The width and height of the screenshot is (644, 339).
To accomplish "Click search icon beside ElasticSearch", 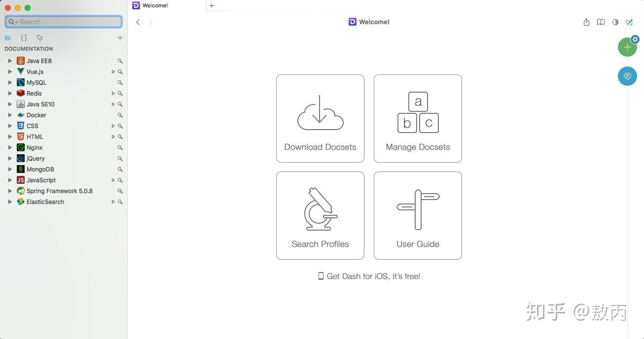I will point(120,202).
